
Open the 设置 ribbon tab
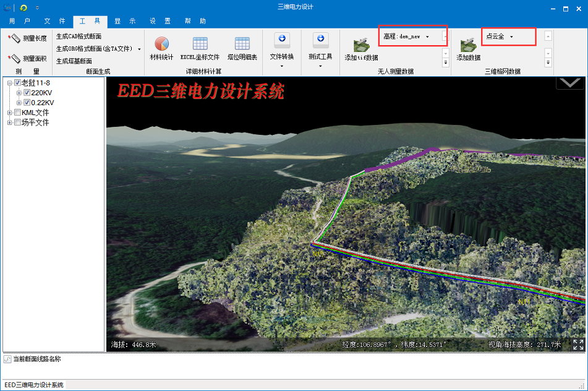pos(160,21)
